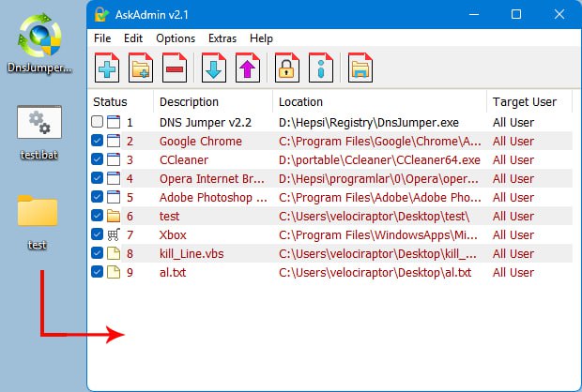Select the Opera Internet Br... description
This screenshot has height=392, width=582.
pos(212,179)
